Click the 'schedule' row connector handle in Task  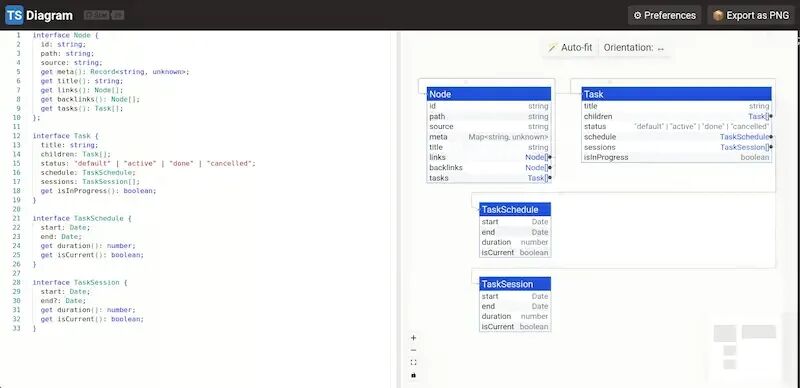(771, 137)
